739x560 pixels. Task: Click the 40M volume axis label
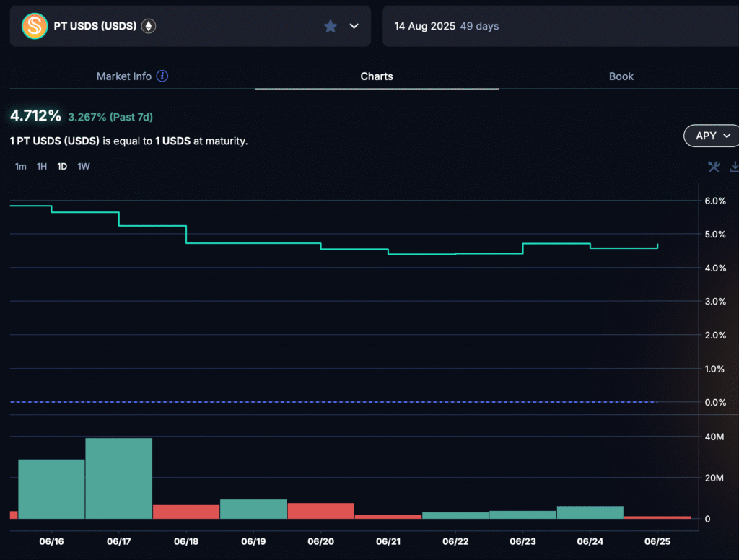[714, 437]
